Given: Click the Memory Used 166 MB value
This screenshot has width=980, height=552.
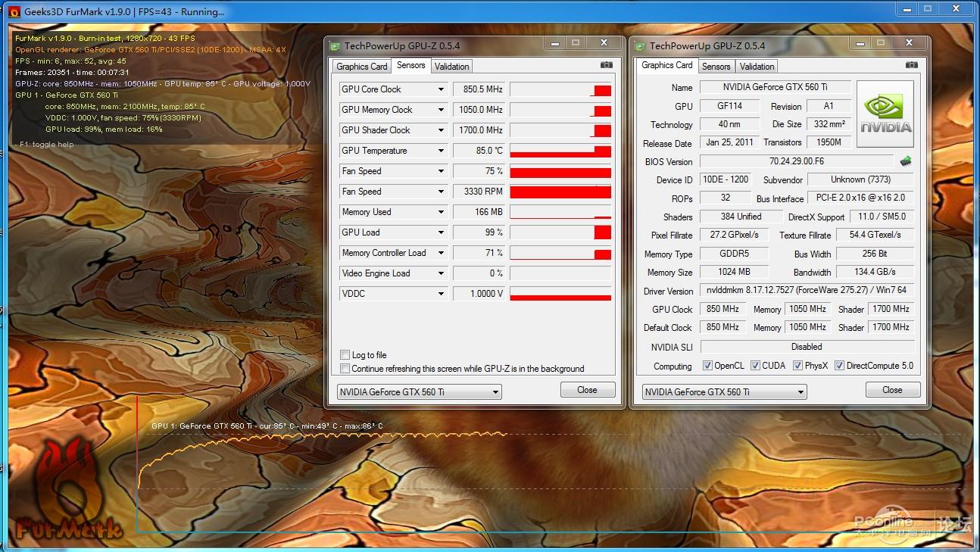Looking at the screenshot, I should (x=479, y=212).
